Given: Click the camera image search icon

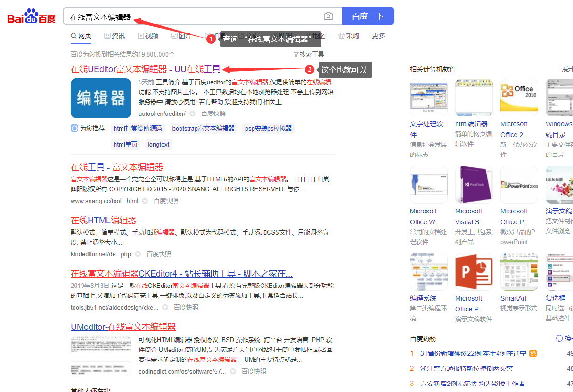Looking at the screenshot, I should point(328,16).
